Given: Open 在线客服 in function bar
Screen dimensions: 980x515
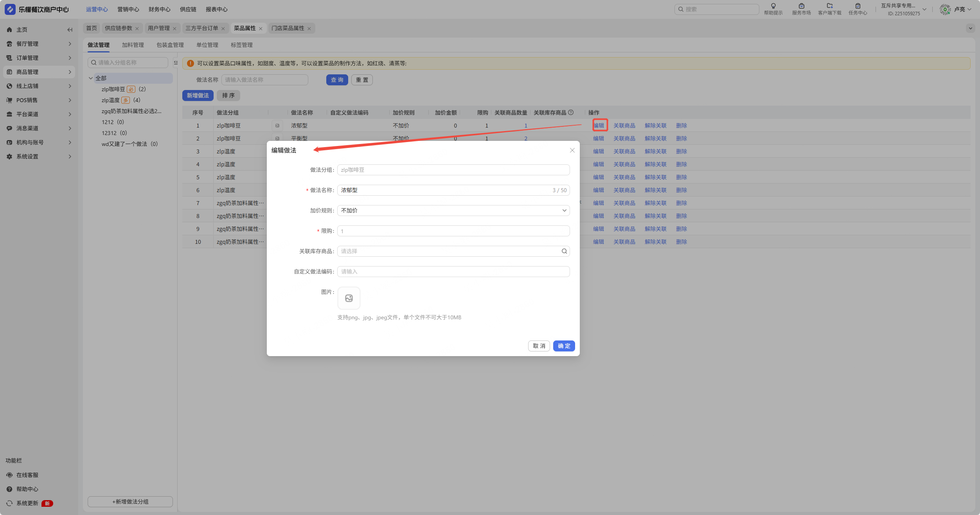Looking at the screenshot, I should coord(27,475).
